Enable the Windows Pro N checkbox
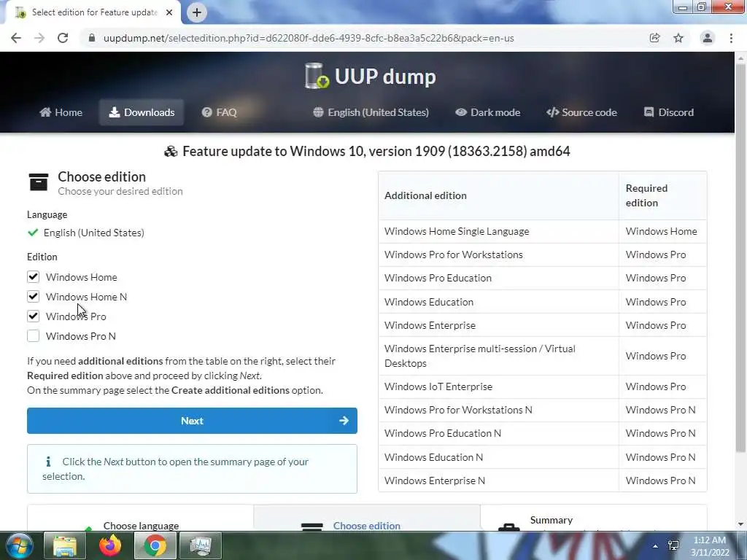The width and height of the screenshot is (747, 560). click(x=33, y=335)
